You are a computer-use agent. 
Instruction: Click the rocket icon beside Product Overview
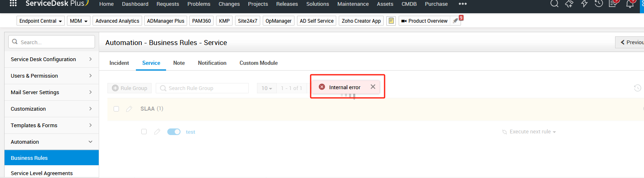pos(455,21)
